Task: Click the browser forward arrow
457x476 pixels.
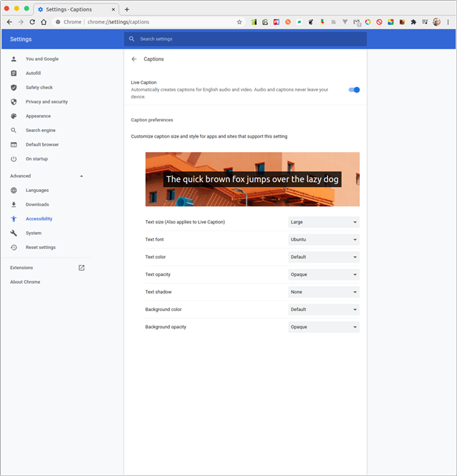Action: coord(21,22)
